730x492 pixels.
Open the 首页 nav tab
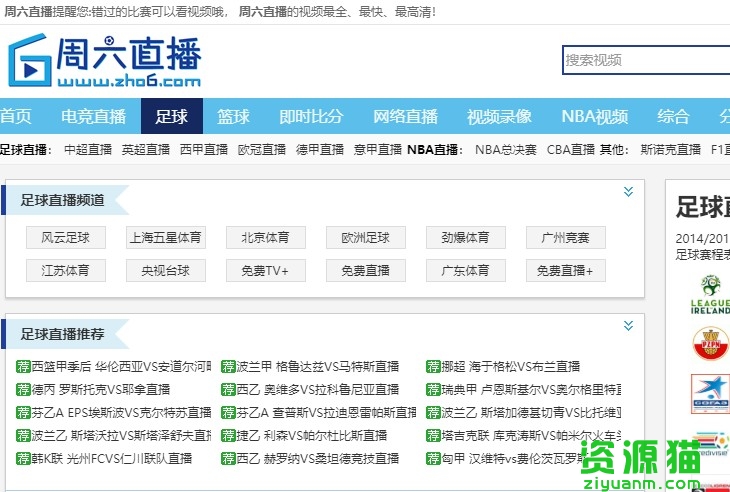tap(16, 116)
